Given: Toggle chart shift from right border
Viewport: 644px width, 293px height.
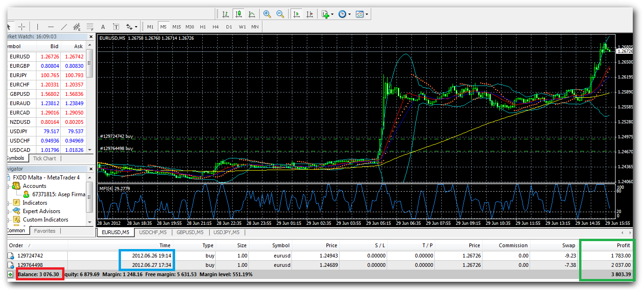Looking at the screenshot, I should click(x=309, y=14).
